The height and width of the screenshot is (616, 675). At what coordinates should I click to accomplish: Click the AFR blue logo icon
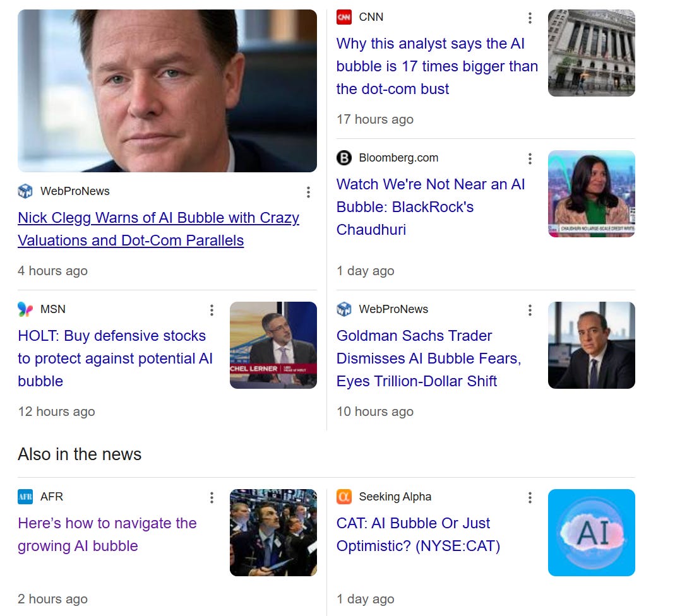point(25,497)
